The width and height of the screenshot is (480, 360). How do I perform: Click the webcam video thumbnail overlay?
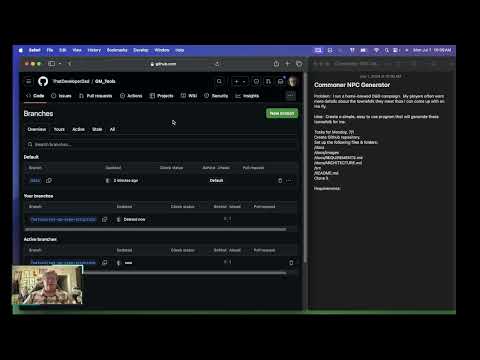(x=47, y=285)
